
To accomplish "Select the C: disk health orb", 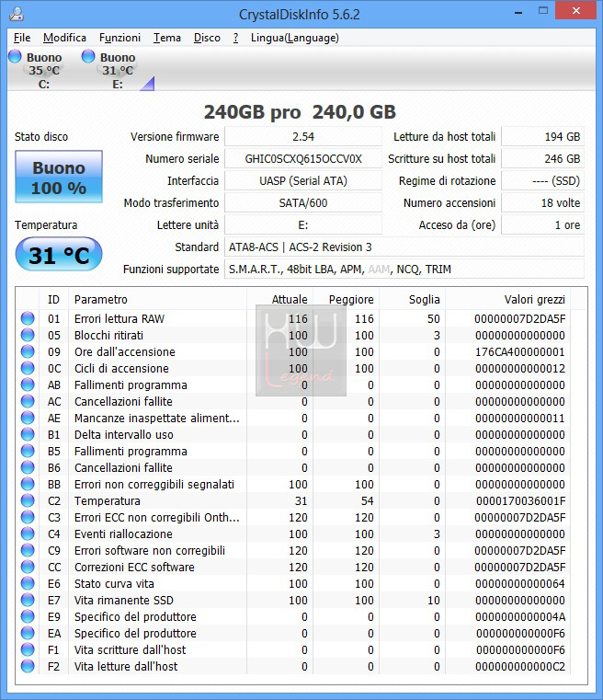I will coord(15,56).
